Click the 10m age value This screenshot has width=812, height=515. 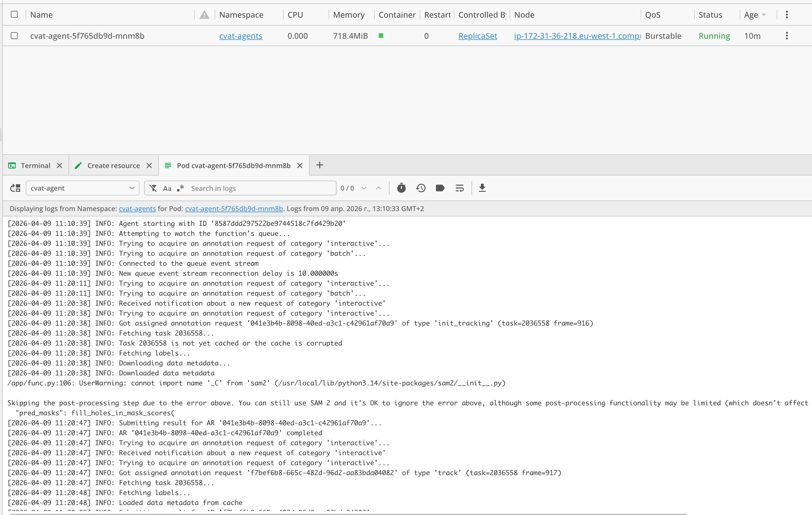[x=752, y=36]
